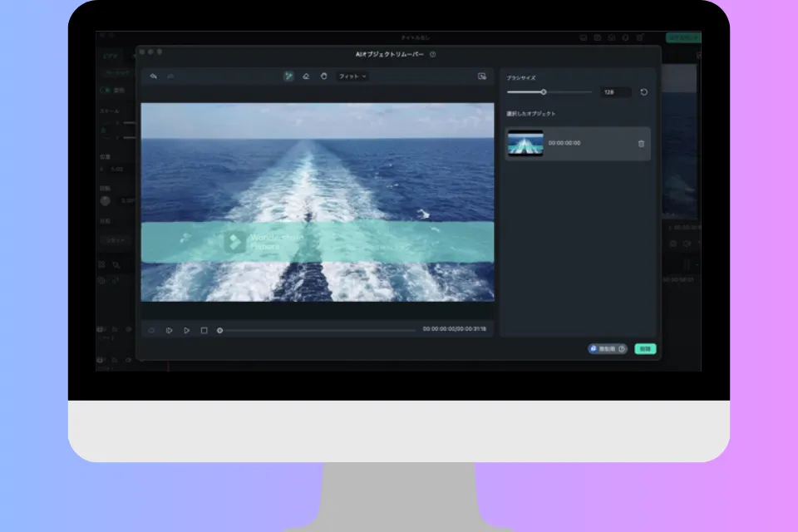Click the compare preview icon
Screen dimensions: 798x532
(482, 76)
